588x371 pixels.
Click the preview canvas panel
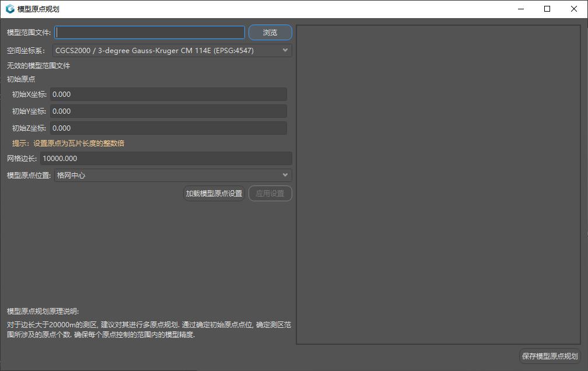point(439,184)
